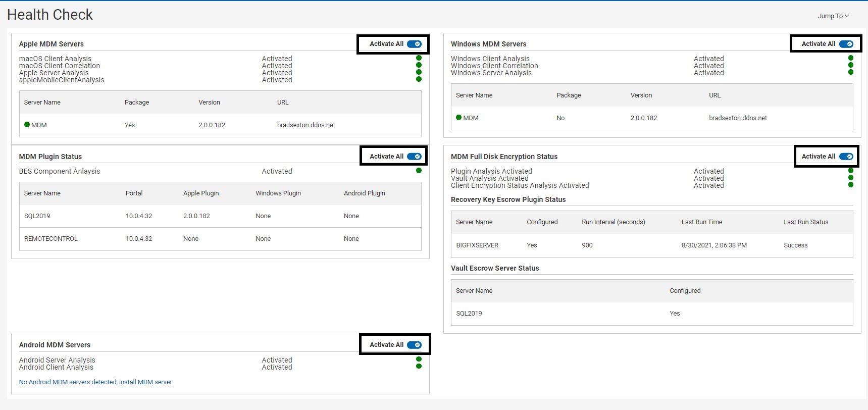Click the Package value No in Windows table
This screenshot has width=868, height=410.
[560, 118]
